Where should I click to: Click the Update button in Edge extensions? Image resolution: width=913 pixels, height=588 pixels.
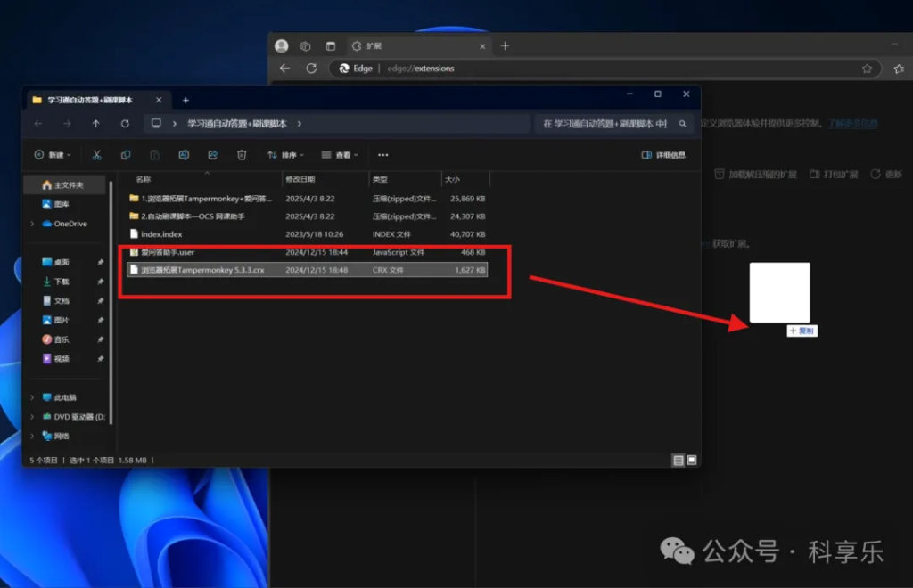click(x=886, y=175)
